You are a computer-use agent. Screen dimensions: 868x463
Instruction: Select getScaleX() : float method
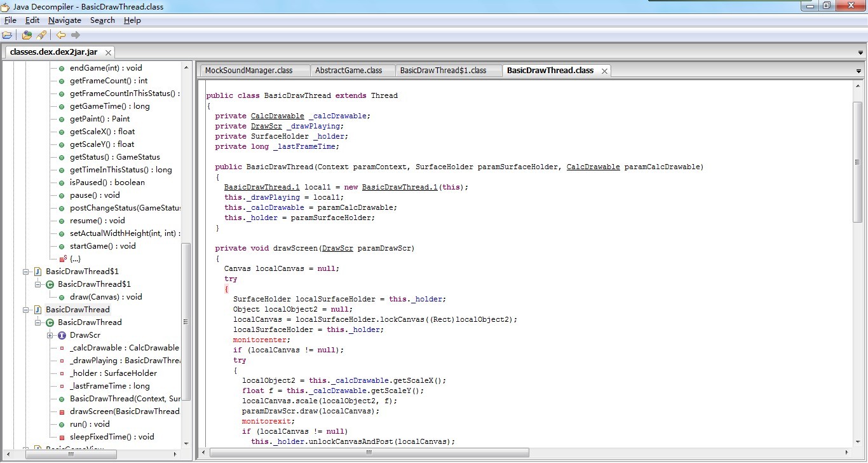click(102, 132)
